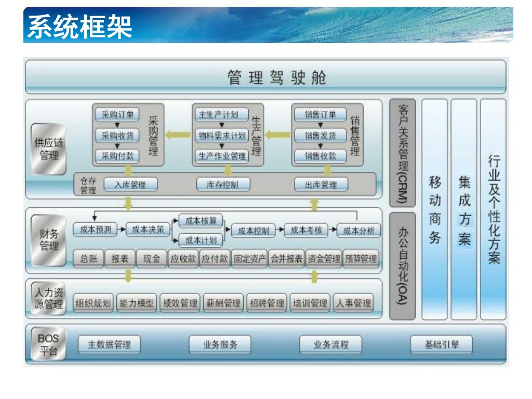Open the 生产作业管理 box

click(222, 156)
